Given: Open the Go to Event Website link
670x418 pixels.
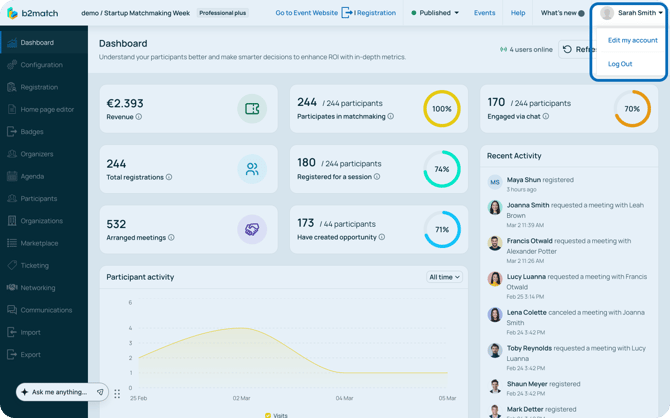Looking at the screenshot, I should click(x=306, y=13).
